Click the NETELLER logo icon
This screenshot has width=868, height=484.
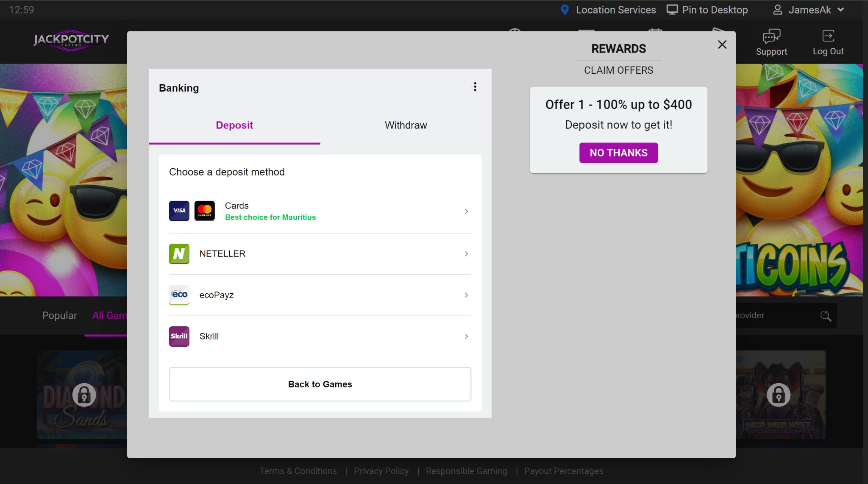click(x=179, y=254)
